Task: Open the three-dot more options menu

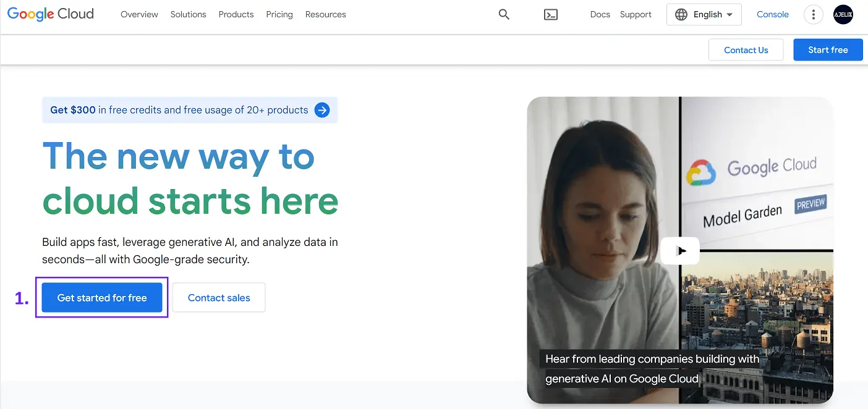Action: tap(813, 14)
